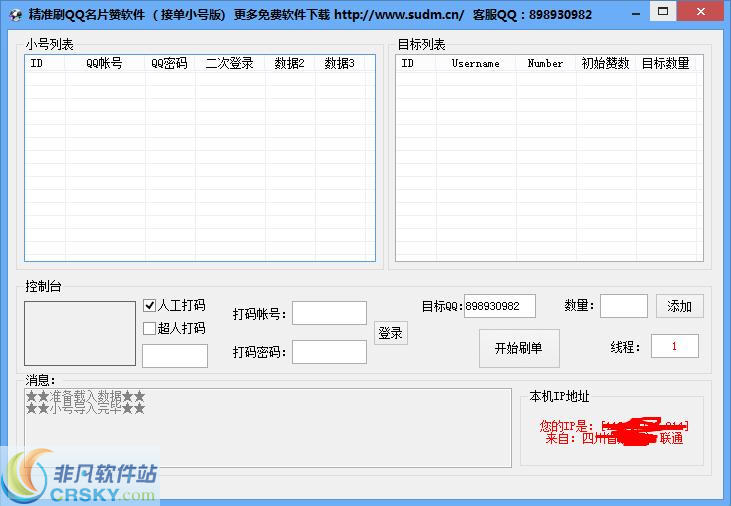Click the 数量 input box
731x506 pixels.
(x=623, y=306)
